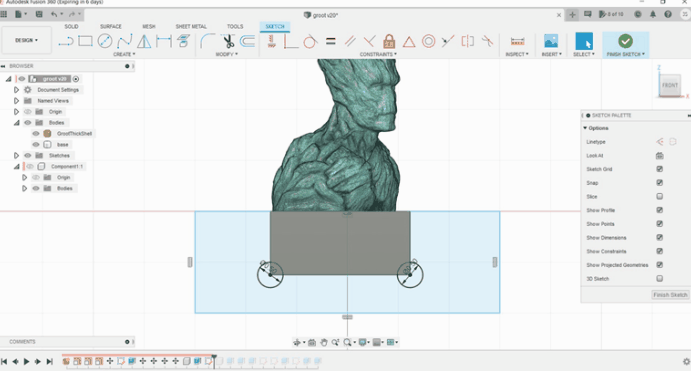Open the Inspect measure tool

tap(517, 41)
